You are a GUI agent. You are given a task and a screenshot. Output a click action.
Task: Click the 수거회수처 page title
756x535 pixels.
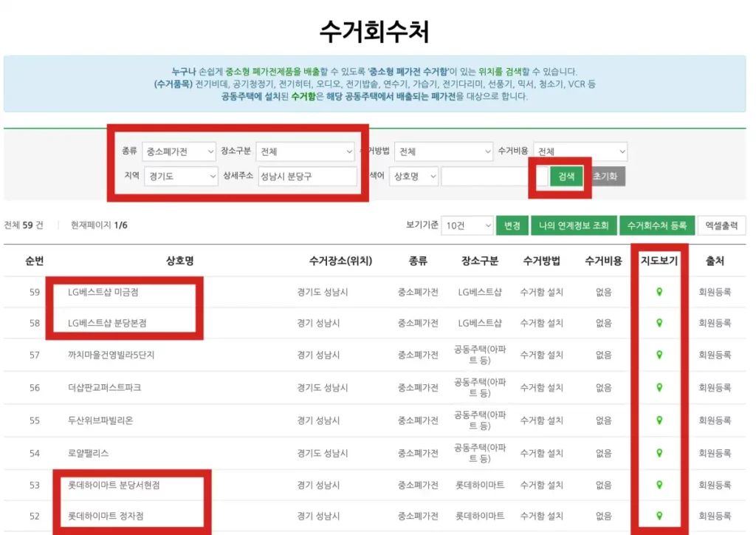(x=374, y=32)
